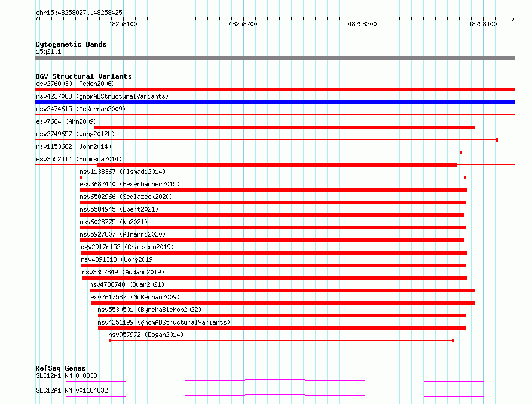Select the red bar under nsv4738748 (Quan2021)
The image size is (532, 404).
[x=282, y=290]
